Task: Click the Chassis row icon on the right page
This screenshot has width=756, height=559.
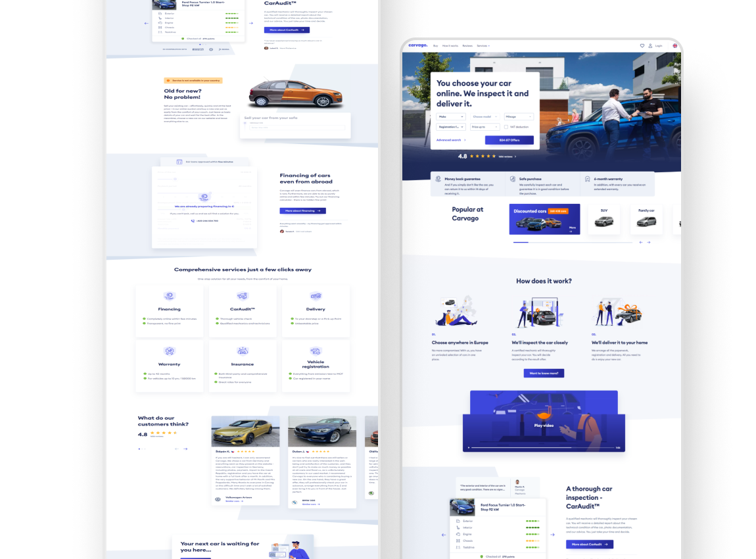Action: 458,541
